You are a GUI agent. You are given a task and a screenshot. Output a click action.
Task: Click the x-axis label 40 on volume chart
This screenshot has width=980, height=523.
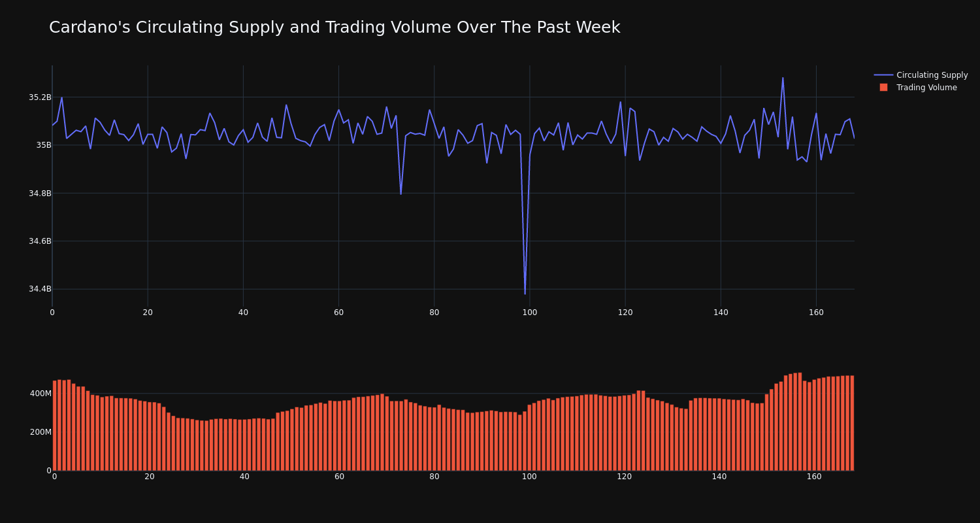(x=244, y=477)
